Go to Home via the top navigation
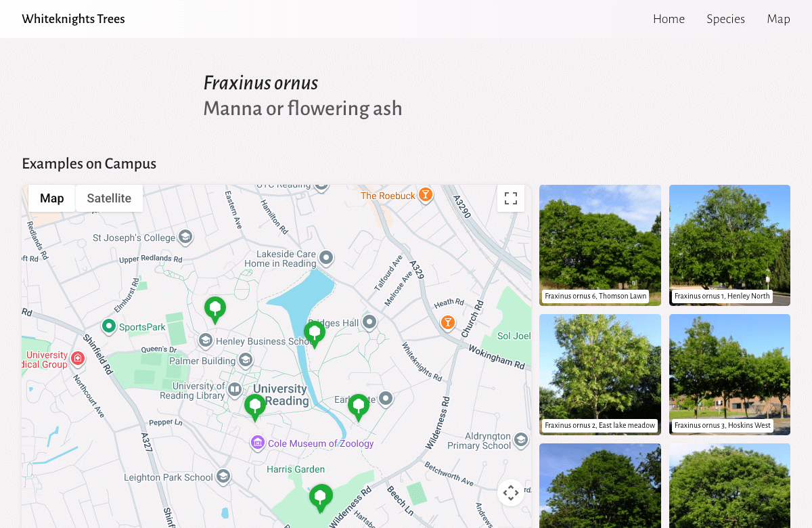812x528 pixels. [x=669, y=19]
